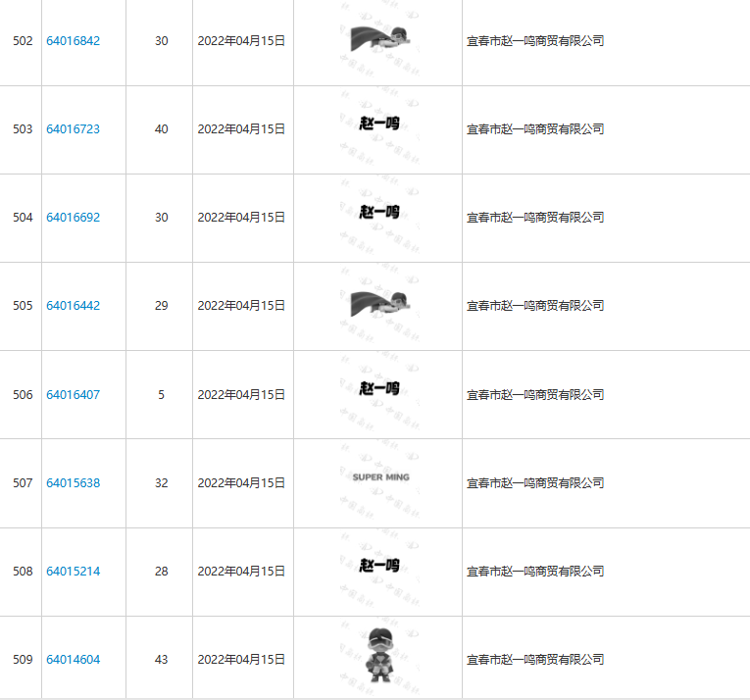Image resolution: width=750 pixels, height=700 pixels.
Task: Click application number 64015214
Action: tap(73, 572)
